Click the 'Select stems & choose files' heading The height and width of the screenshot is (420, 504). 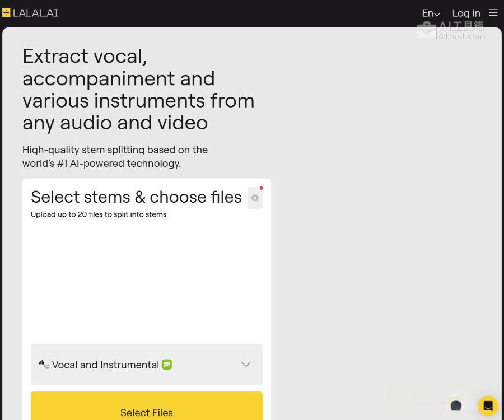(x=136, y=197)
